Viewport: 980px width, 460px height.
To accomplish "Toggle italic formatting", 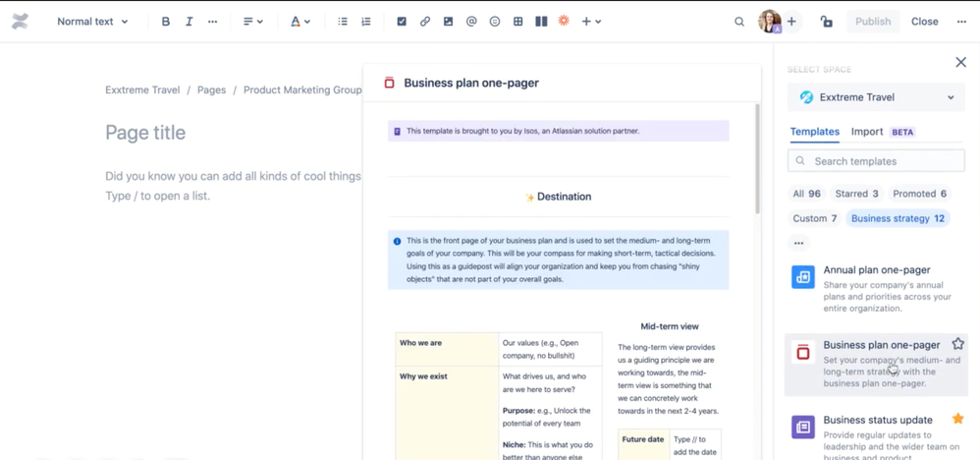I will 189,22.
